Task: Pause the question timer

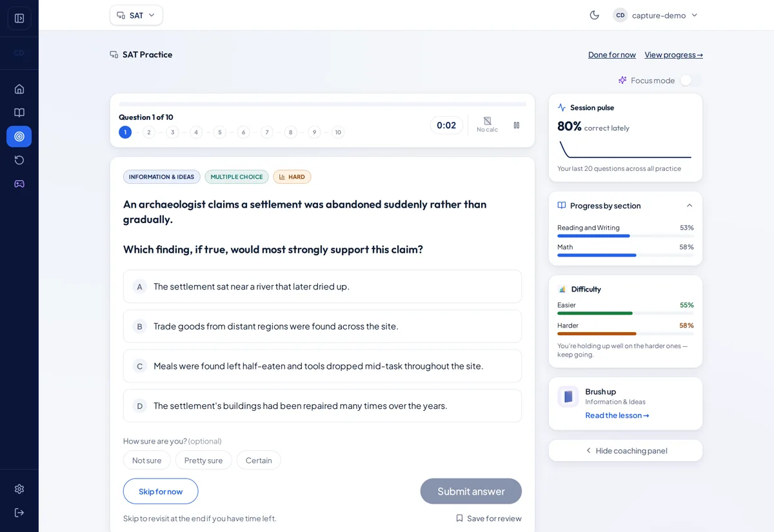Action: (517, 125)
